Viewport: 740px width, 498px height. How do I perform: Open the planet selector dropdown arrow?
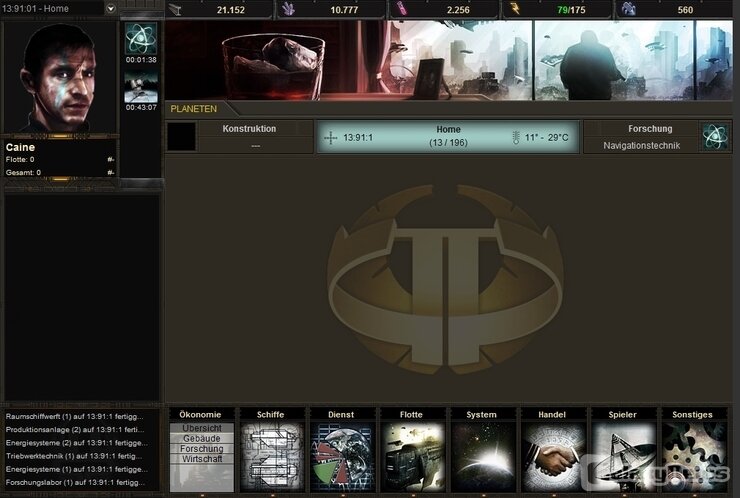(x=110, y=8)
